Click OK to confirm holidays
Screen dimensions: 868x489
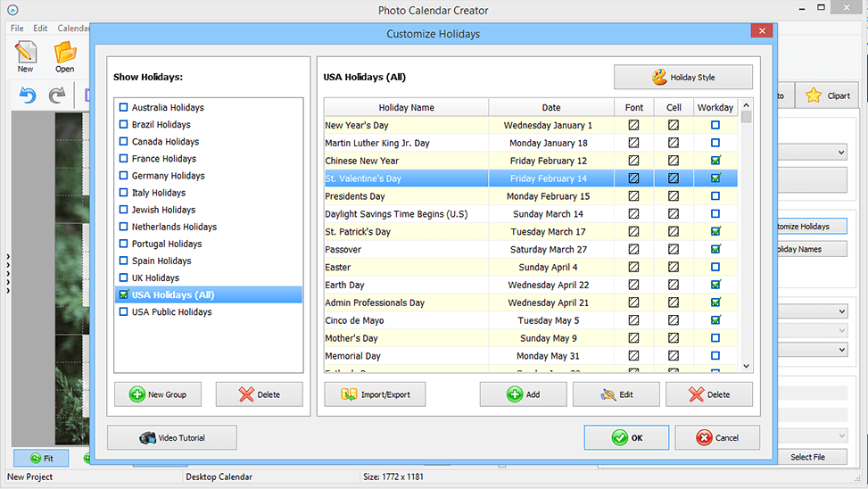pyautogui.click(x=626, y=437)
